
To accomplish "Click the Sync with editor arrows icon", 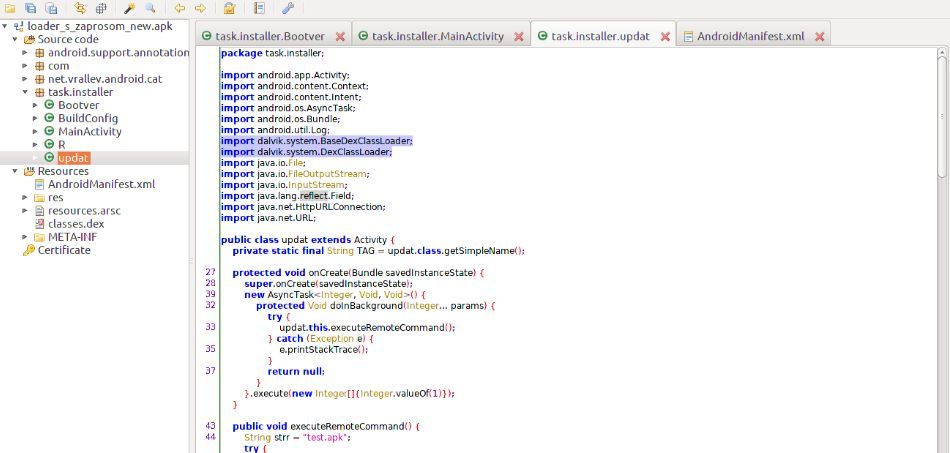I will pyautogui.click(x=79, y=8).
